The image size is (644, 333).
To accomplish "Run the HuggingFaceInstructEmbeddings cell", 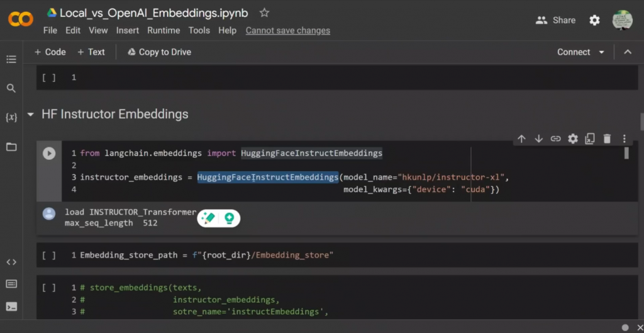I will point(49,153).
